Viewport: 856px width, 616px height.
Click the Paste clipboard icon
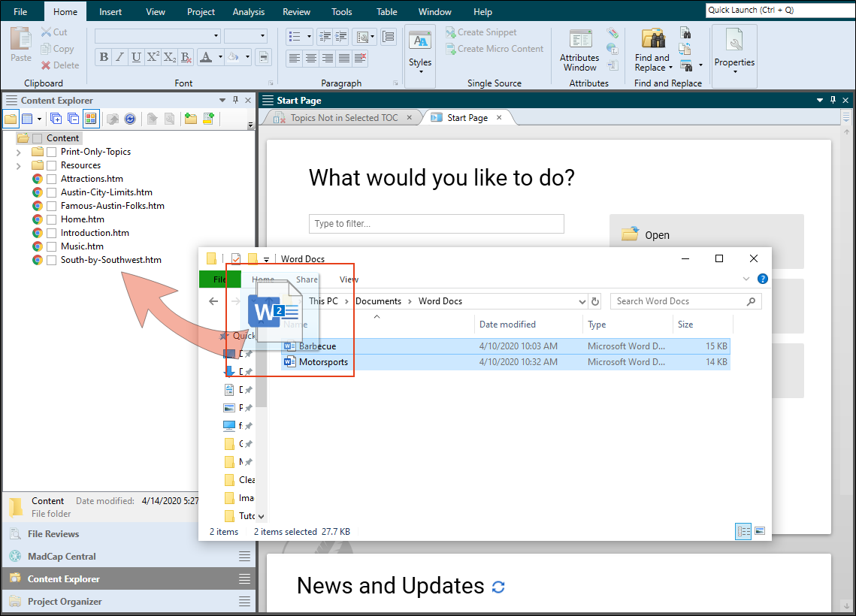tap(21, 38)
